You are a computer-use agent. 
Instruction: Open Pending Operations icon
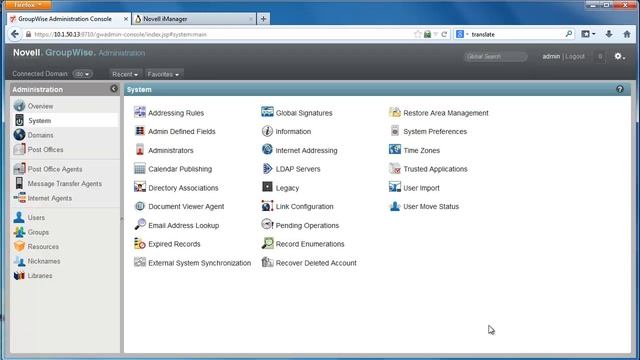click(x=267, y=224)
